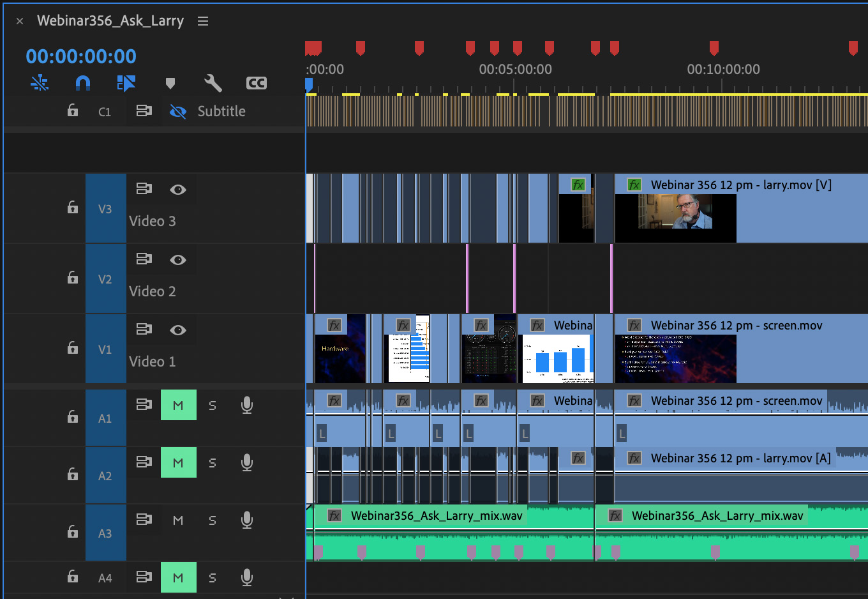This screenshot has width=868, height=599.
Task: Click the A2 track target button
Action: coord(105,476)
